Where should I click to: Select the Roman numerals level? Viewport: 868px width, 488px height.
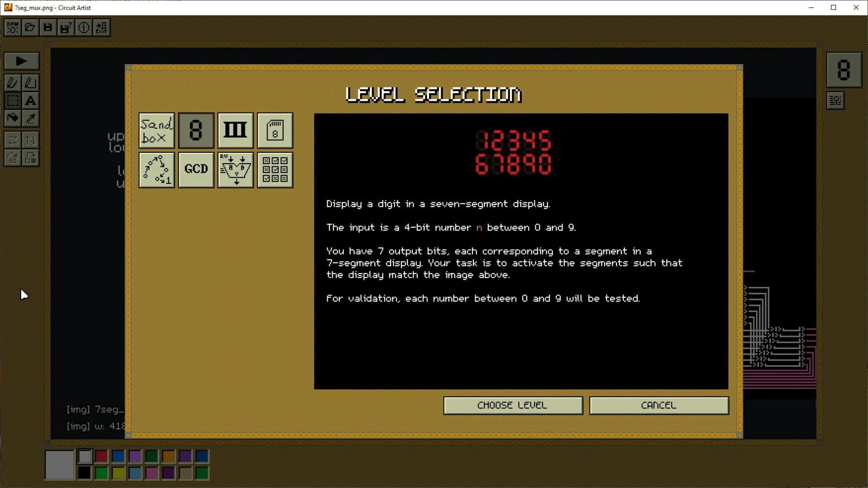tap(236, 131)
